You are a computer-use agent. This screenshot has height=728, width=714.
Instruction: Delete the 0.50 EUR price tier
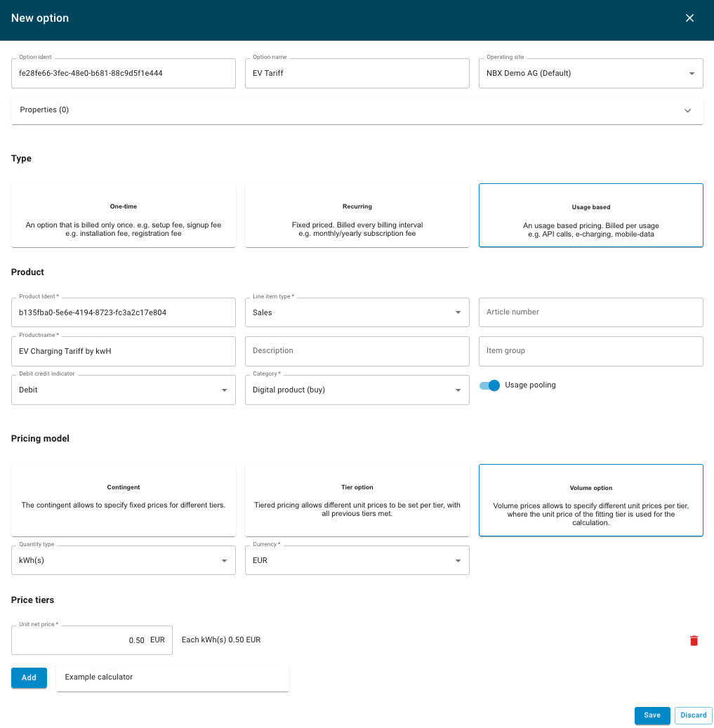pyautogui.click(x=694, y=640)
